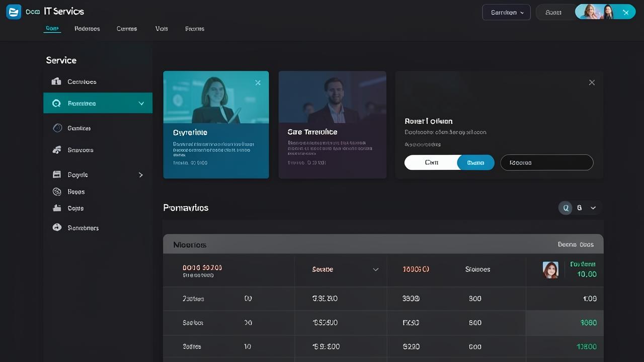This screenshot has width=644, height=362.
Task: Switch to the Vob tab
Action: (162, 29)
